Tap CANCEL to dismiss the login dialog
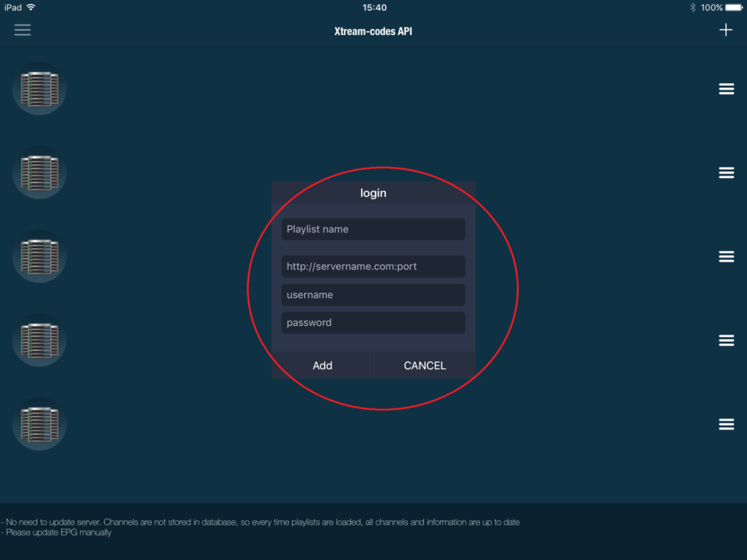Viewport: 747px width, 560px height. pyautogui.click(x=425, y=365)
